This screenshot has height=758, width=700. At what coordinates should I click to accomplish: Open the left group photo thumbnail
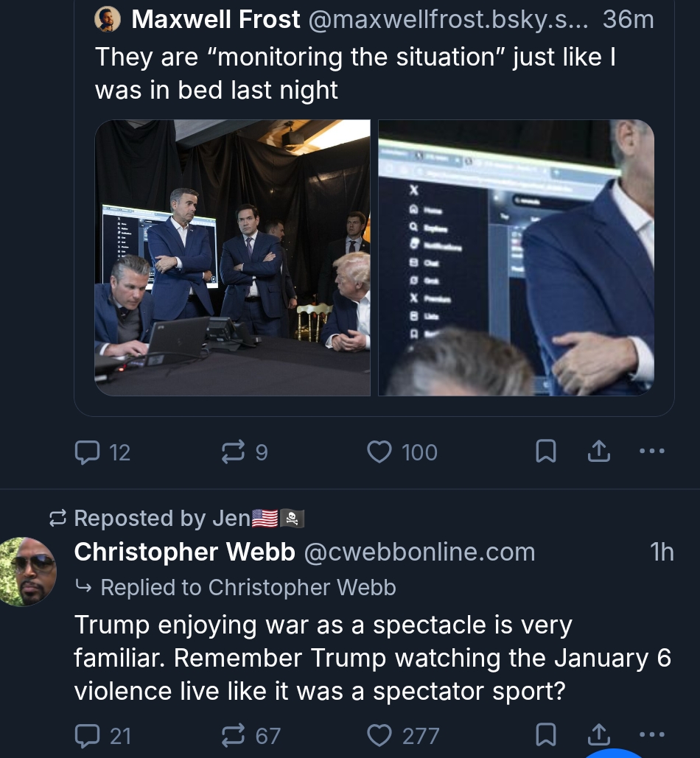click(x=232, y=258)
